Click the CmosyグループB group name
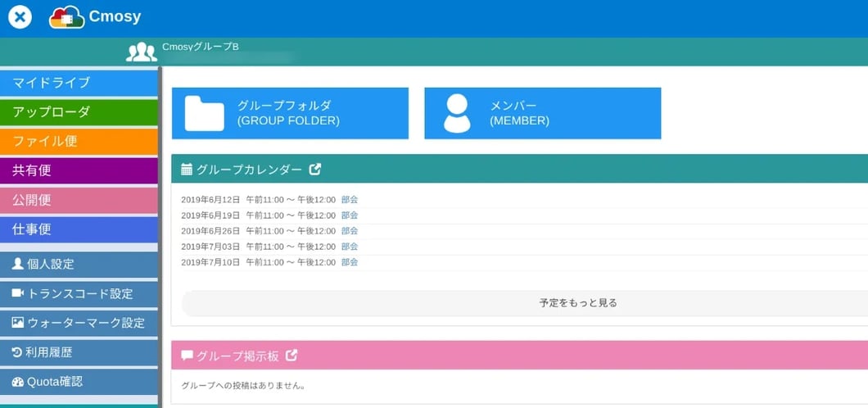Viewport: 868px width, 408px height. click(201, 47)
